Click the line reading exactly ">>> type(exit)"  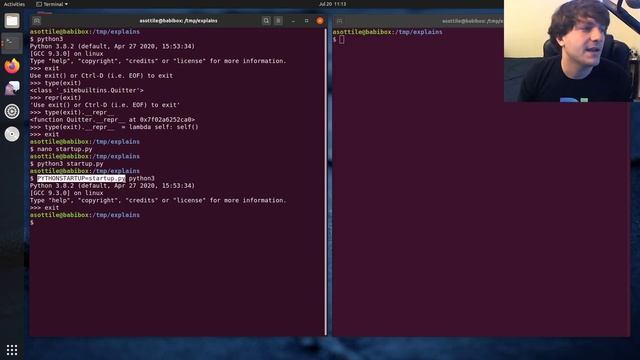(56, 83)
